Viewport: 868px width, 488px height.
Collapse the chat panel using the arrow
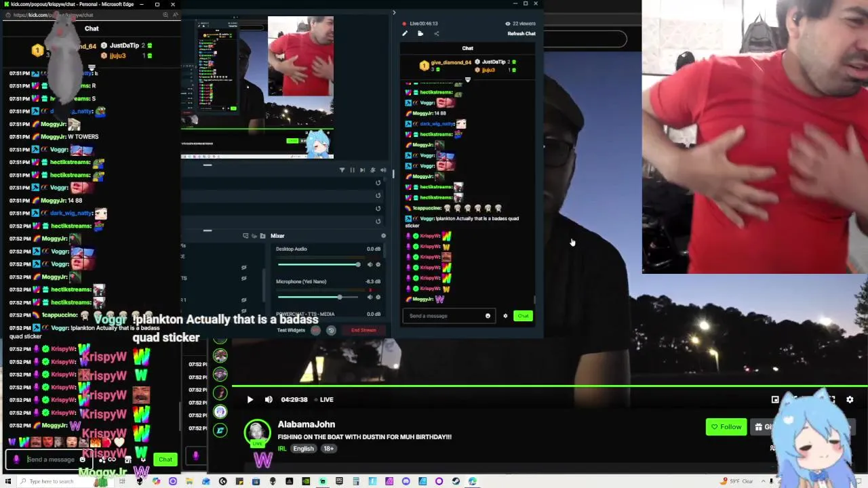click(x=394, y=12)
